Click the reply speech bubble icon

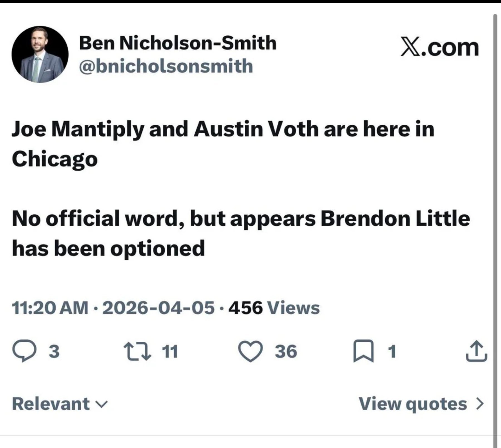pos(24,351)
